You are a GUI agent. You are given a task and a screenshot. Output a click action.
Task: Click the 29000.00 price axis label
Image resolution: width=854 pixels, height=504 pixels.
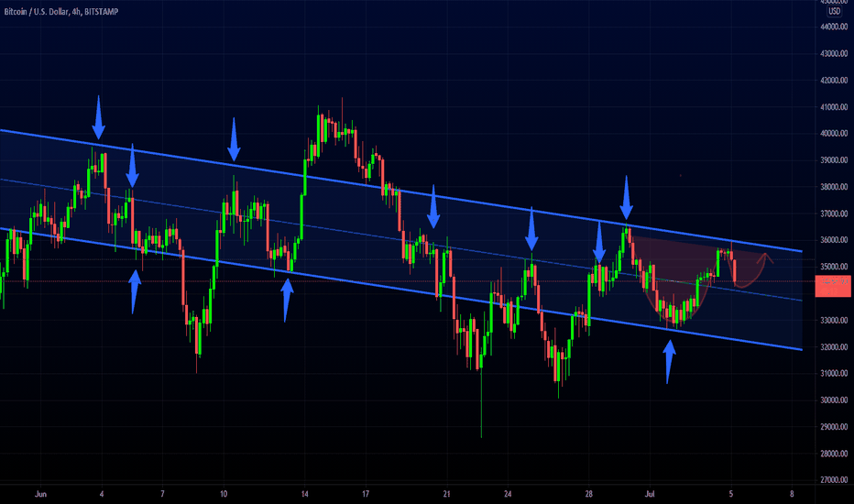[834, 427]
